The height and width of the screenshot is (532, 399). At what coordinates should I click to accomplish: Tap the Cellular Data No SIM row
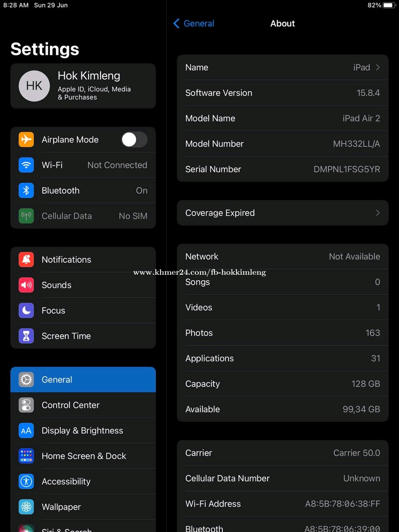(x=83, y=216)
